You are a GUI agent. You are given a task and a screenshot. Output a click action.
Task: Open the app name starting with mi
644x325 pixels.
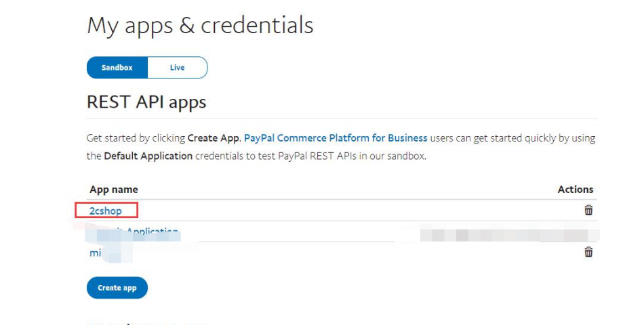96,253
